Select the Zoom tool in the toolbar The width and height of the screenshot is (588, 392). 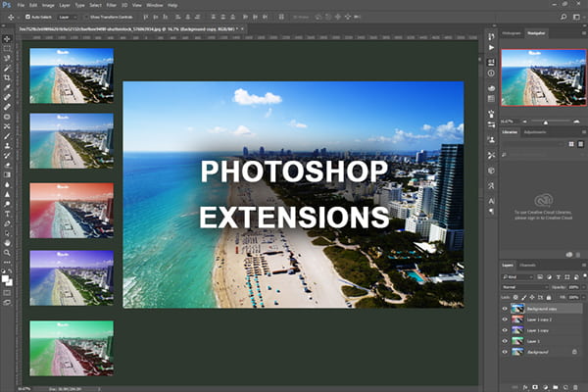tap(7, 253)
